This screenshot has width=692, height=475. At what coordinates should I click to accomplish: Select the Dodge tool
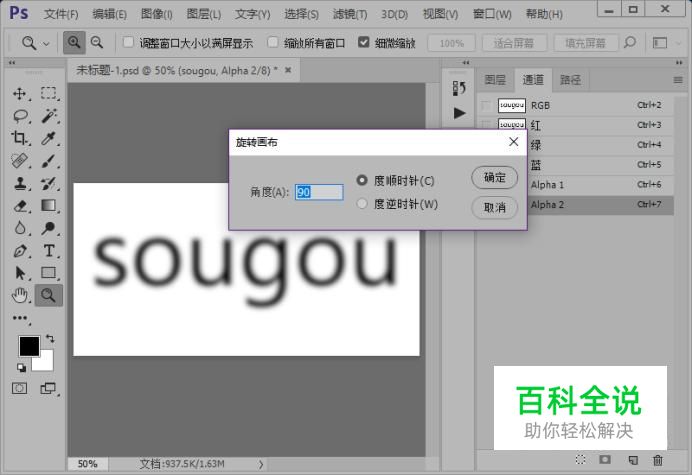[x=49, y=228]
